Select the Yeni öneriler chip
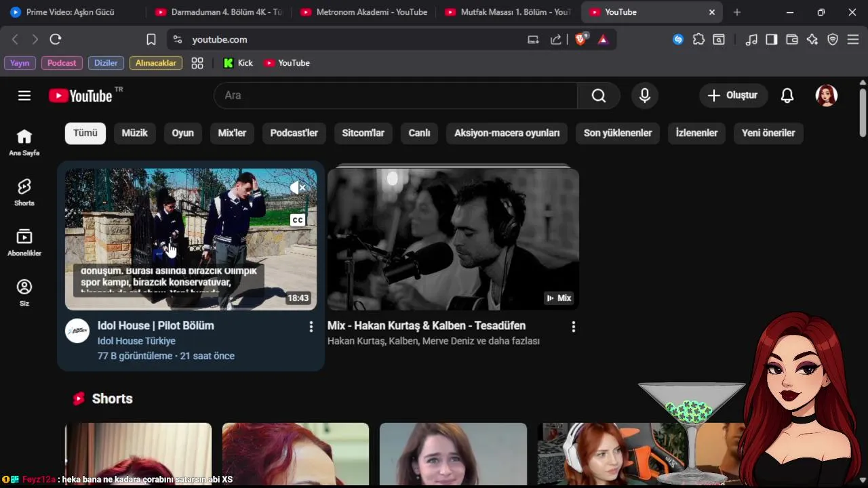Screen dimensions: 868x488 click(768, 133)
